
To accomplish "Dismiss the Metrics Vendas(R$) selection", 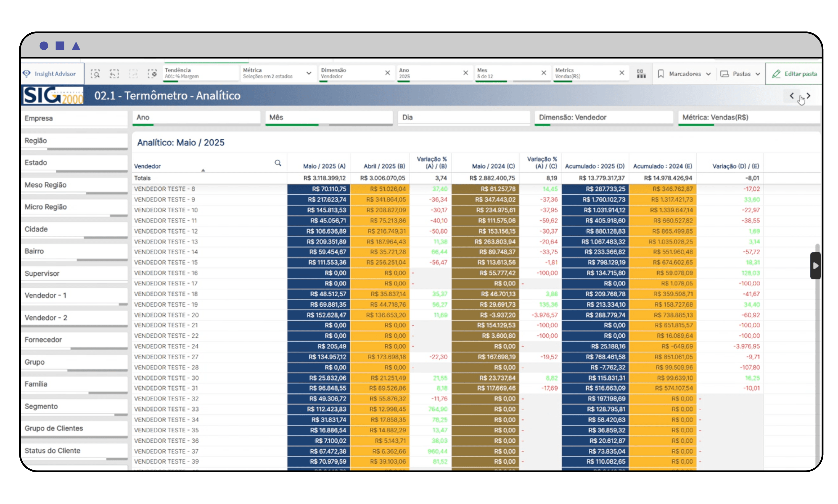I will coord(622,73).
